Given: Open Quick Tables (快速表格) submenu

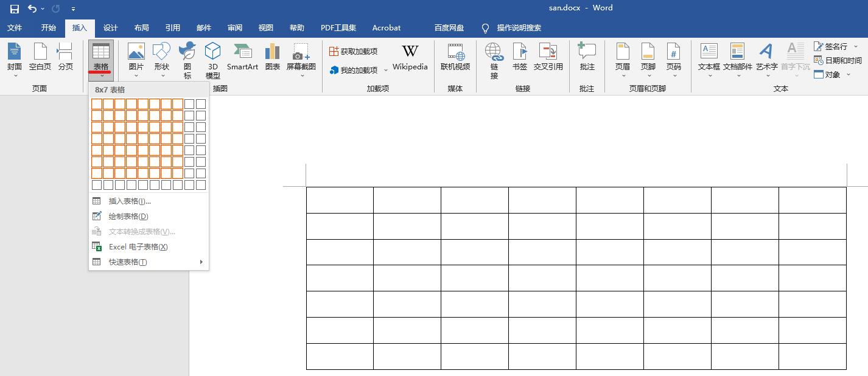Looking at the screenshot, I should [149, 262].
